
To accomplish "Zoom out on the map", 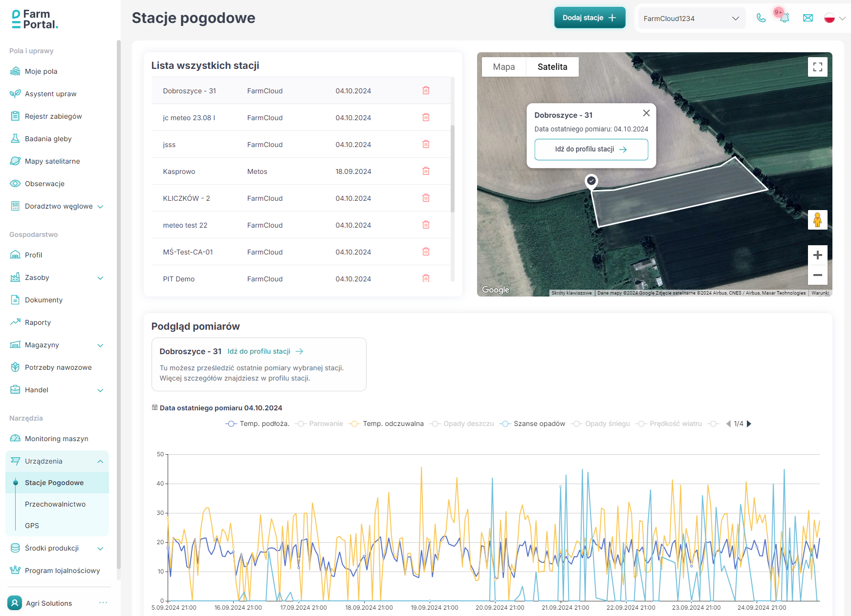I will point(818,275).
